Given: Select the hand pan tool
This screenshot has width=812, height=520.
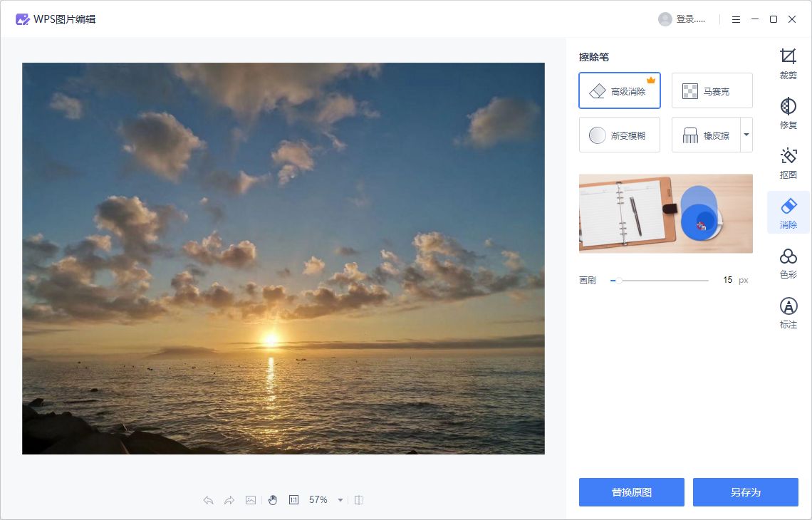Looking at the screenshot, I should (272, 500).
